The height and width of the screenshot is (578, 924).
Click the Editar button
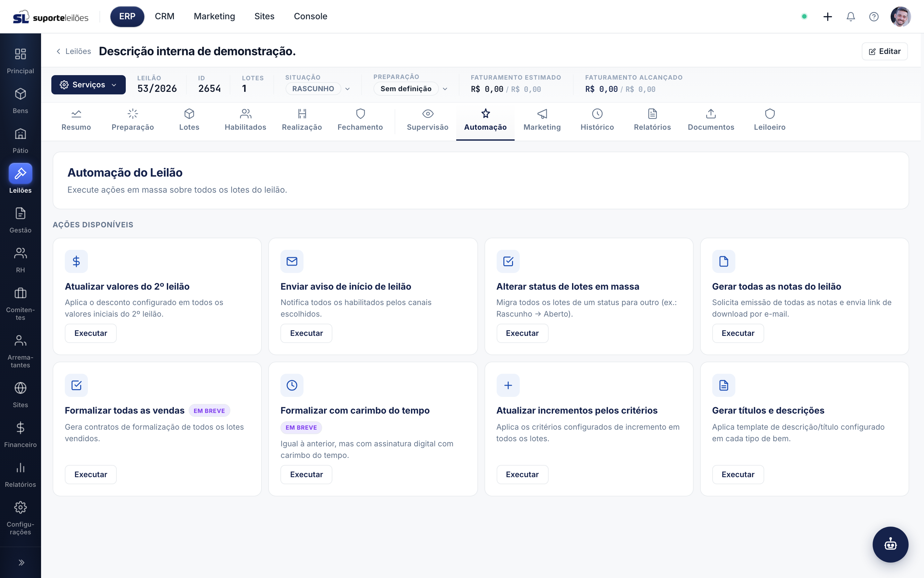[x=884, y=51]
